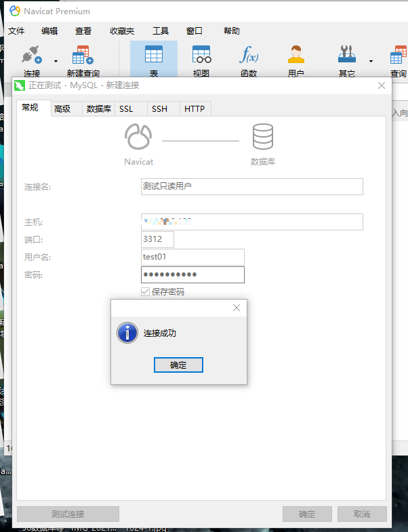Image resolution: width=408 pixels, height=532 pixels.
Task: Click the 用户名 field containing test01
Action: [x=192, y=257]
